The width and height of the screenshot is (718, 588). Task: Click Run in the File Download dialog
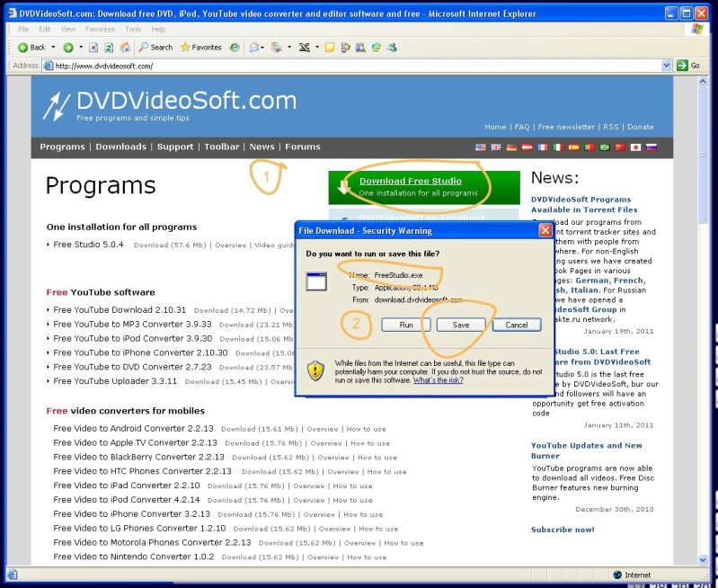point(405,325)
